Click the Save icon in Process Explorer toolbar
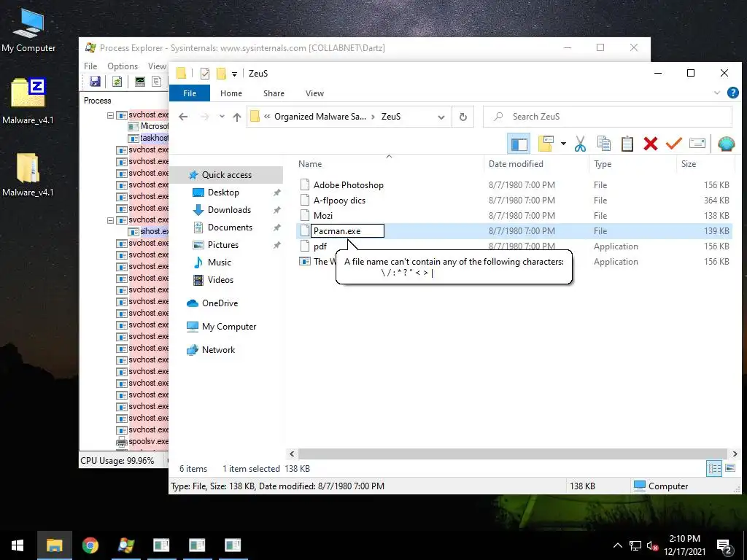Screen dimensions: 747x560 click(x=95, y=82)
